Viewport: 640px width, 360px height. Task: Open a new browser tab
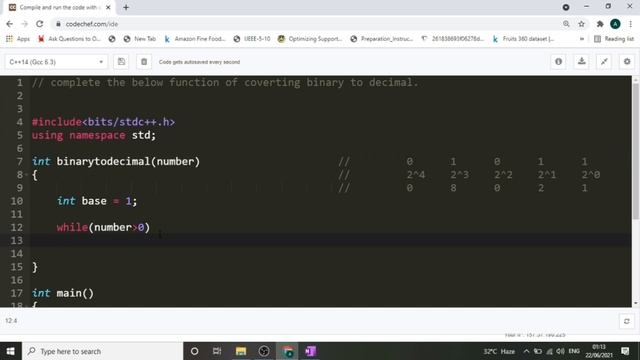click(126, 7)
